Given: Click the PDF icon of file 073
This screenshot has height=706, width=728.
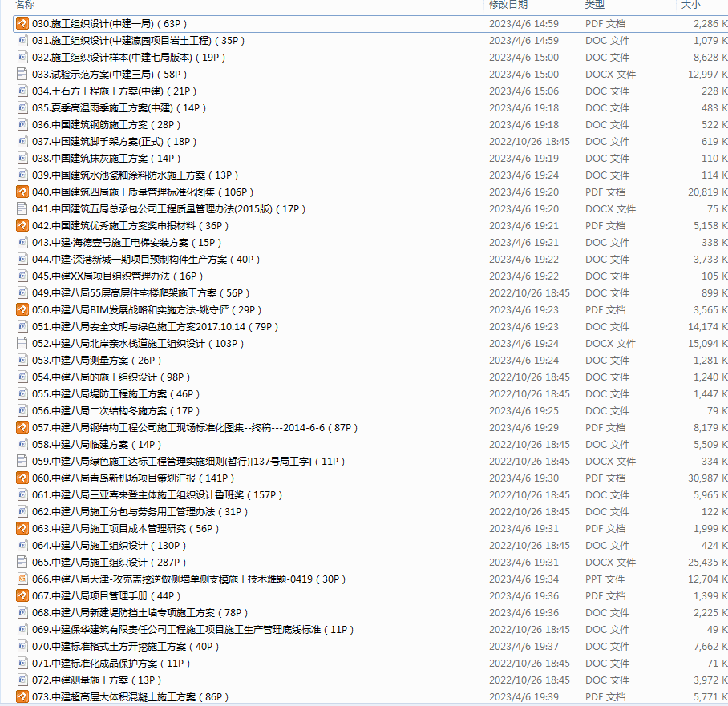Looking at the screenshot, I should pos(22,696).
